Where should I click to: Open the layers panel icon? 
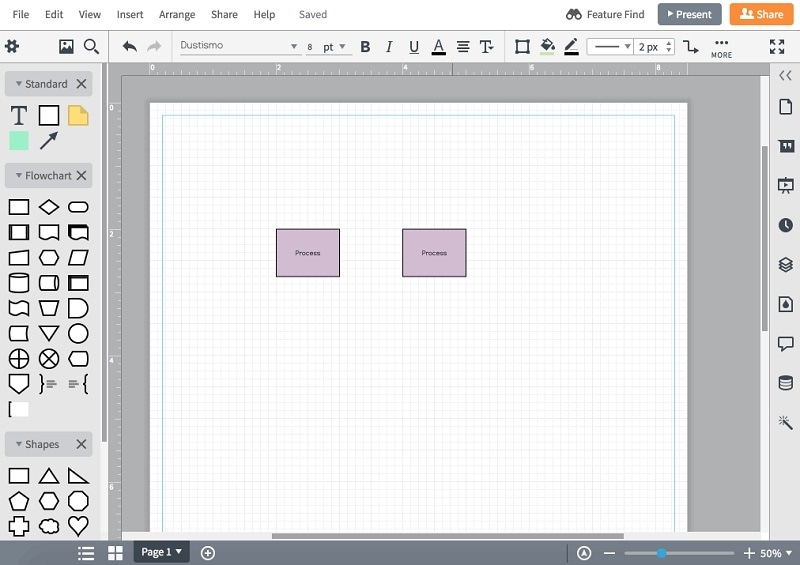(785, 264)
